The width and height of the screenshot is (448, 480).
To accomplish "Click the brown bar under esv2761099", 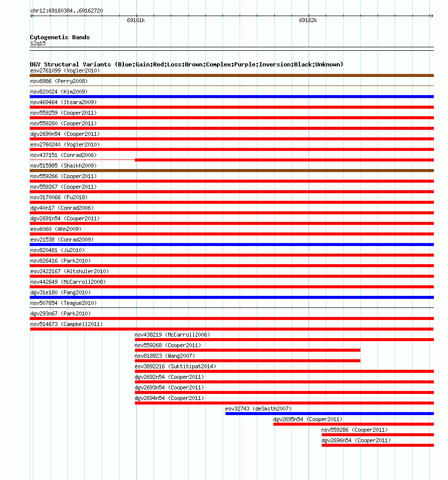I will point(232,75).
